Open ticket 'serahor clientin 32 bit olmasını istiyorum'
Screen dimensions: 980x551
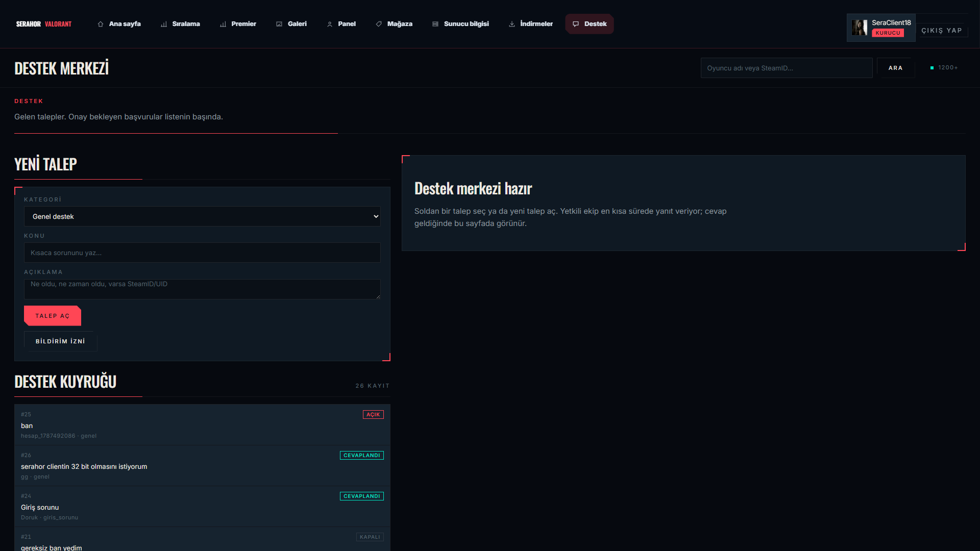coord(202,465)
